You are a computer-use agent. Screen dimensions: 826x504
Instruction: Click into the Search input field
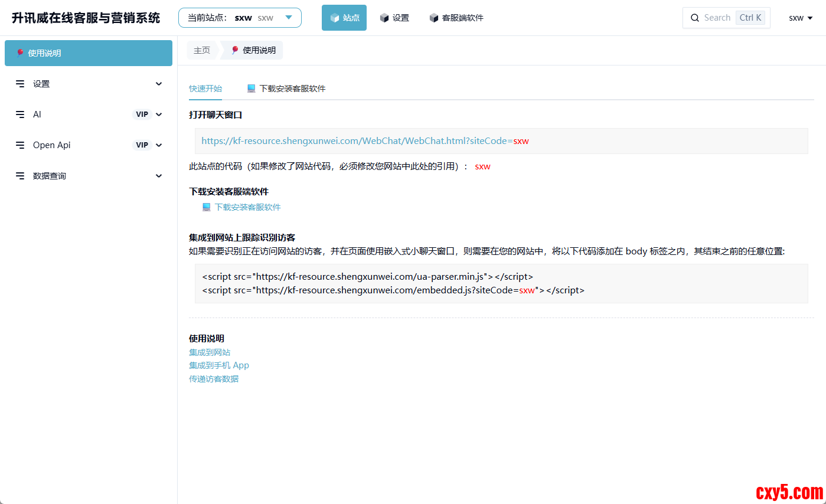pyautogui.click(x=717, y=18)
